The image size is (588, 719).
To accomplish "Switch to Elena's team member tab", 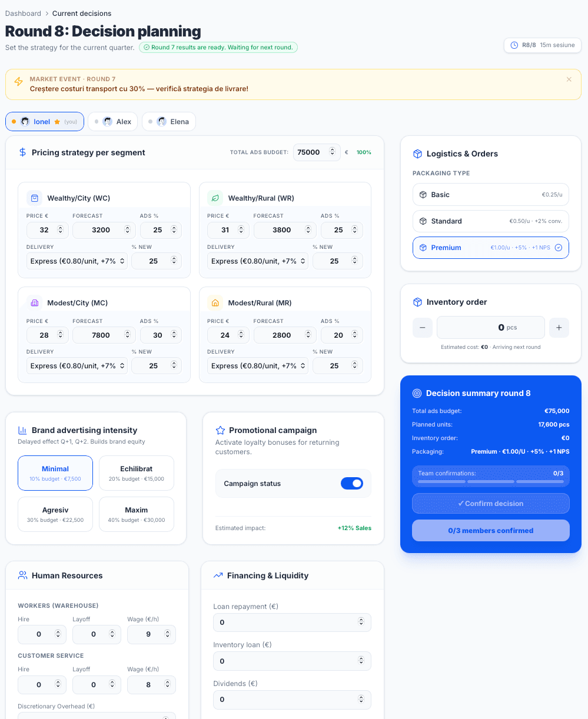I will tap(168, 122).
